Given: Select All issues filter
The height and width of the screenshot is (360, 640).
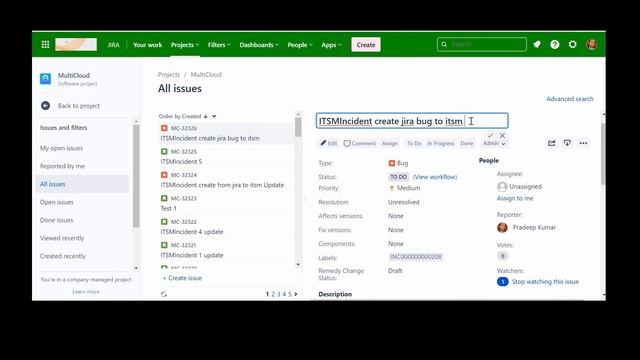Looking at the screenshot, I should click(82, 184).
